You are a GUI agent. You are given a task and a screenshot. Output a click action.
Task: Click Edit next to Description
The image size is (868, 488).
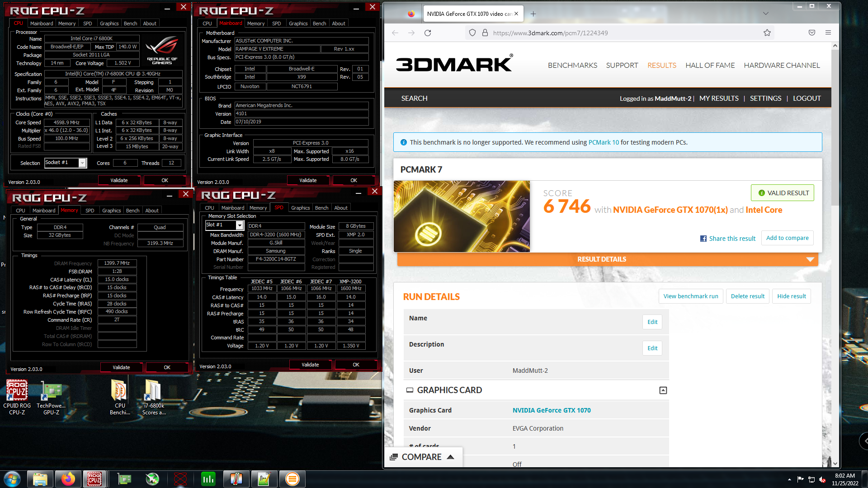[652, 348]
